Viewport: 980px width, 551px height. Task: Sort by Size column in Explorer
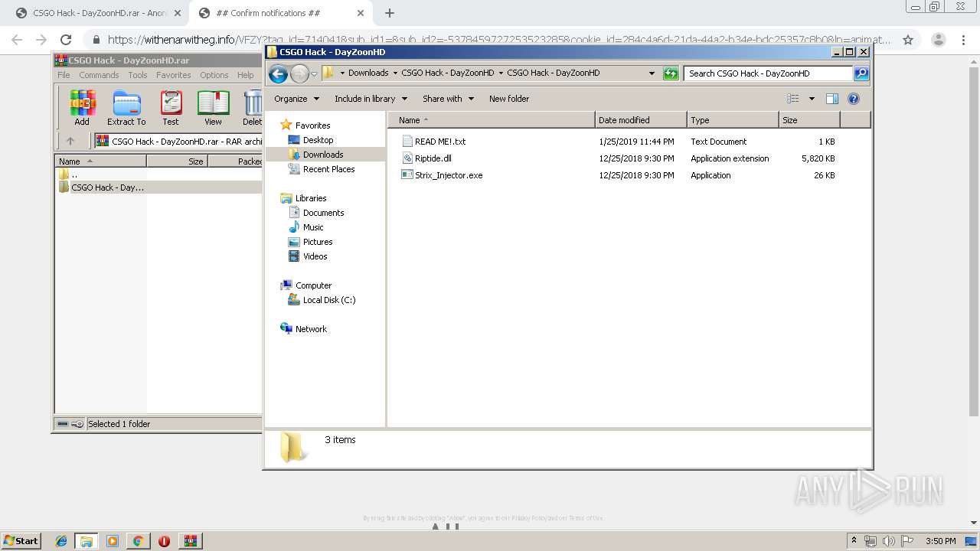(x=809, y=120)
